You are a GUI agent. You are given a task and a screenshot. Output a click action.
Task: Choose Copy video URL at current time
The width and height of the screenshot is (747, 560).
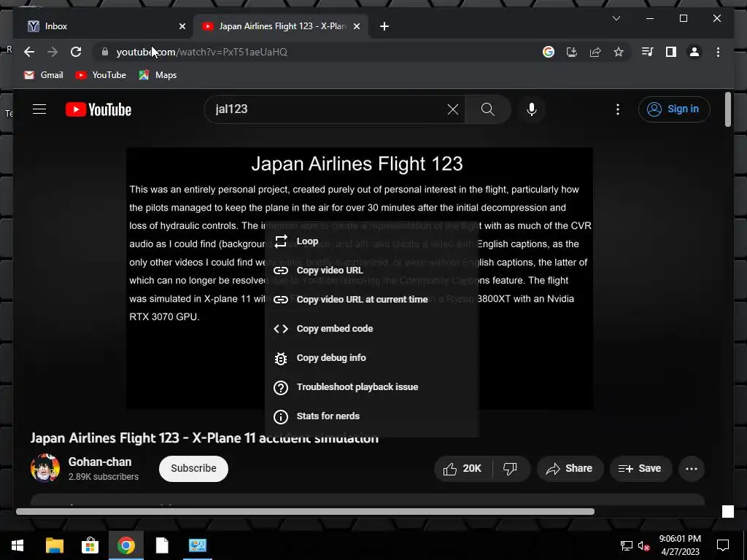coord(371,299)
